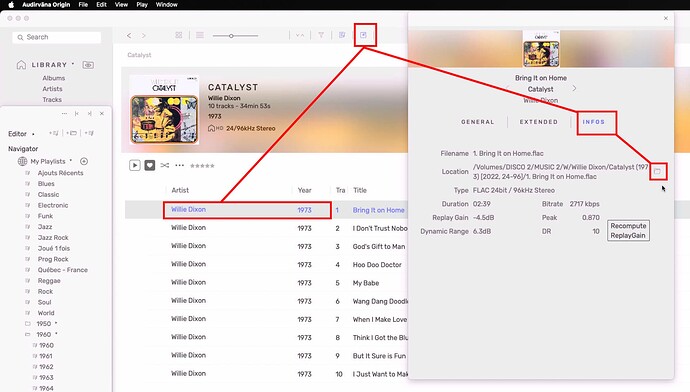Viewport: 690px width, 392px height.
Task: Add new playlist plus icon
Action: pos(84,161)
